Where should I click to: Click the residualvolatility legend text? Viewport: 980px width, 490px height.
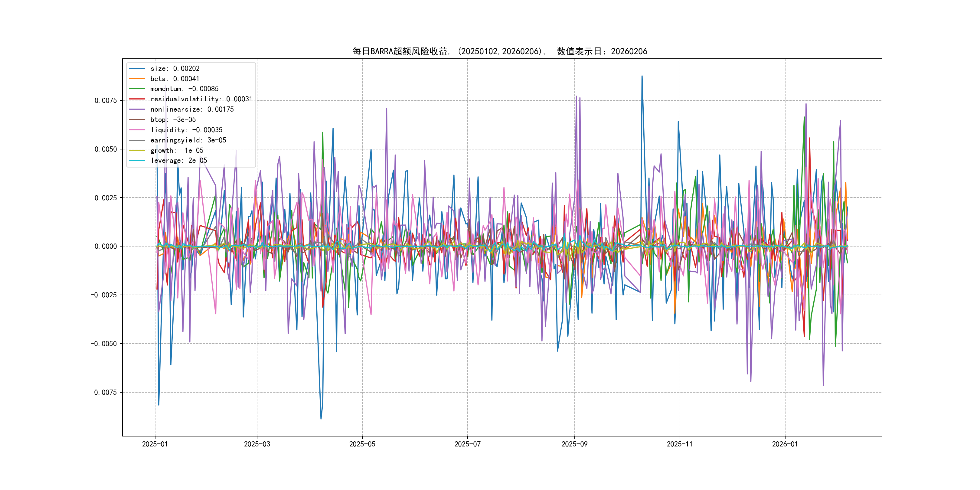(x=201, y=99)
